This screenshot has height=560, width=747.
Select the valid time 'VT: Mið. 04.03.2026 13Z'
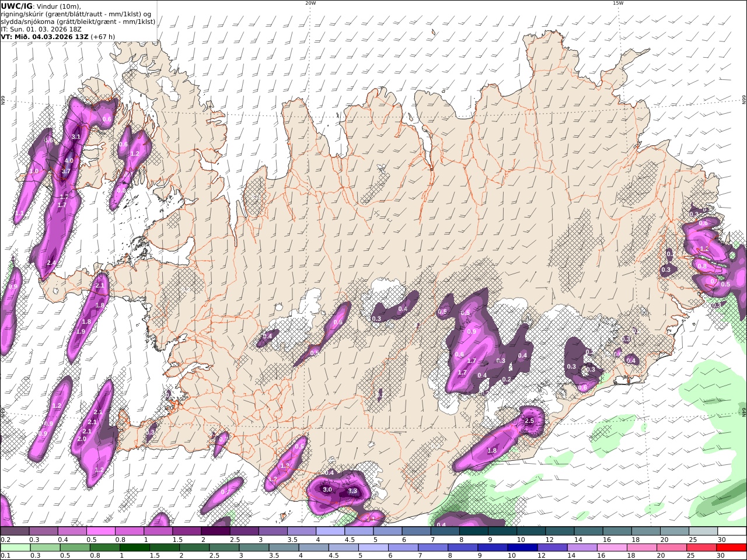[x=44, y=36]
